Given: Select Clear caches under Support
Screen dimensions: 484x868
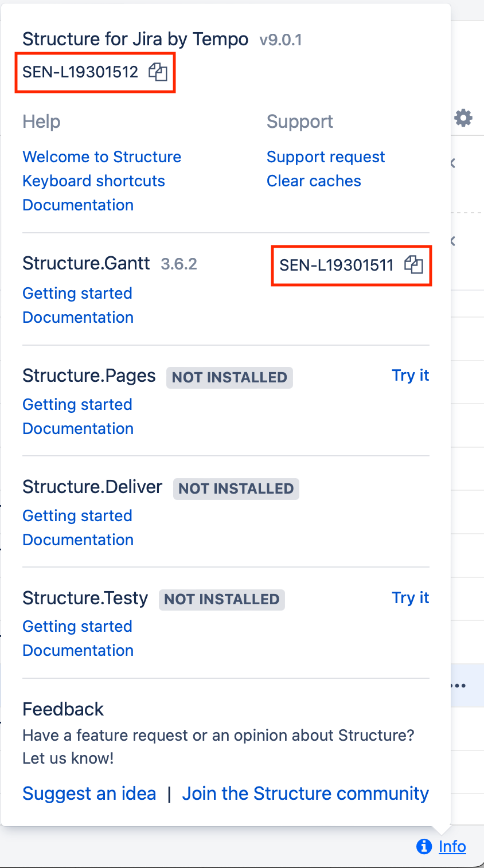Looking at the screenshot, I should click(x=314, y=181).
